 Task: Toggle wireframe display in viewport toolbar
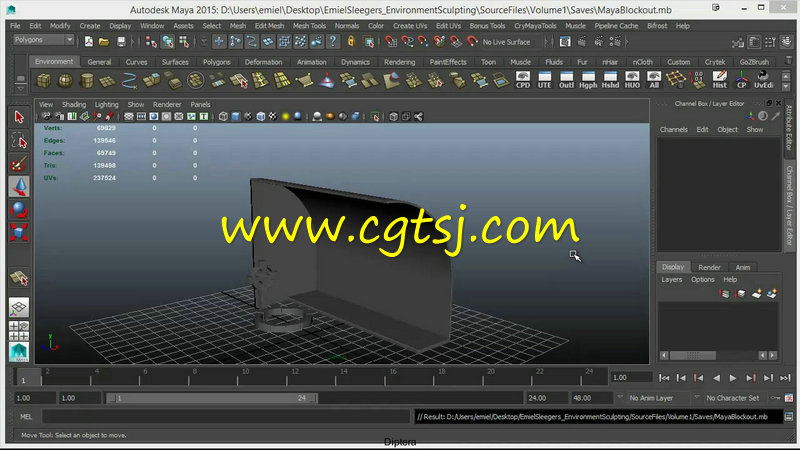(x=223, y=117)
